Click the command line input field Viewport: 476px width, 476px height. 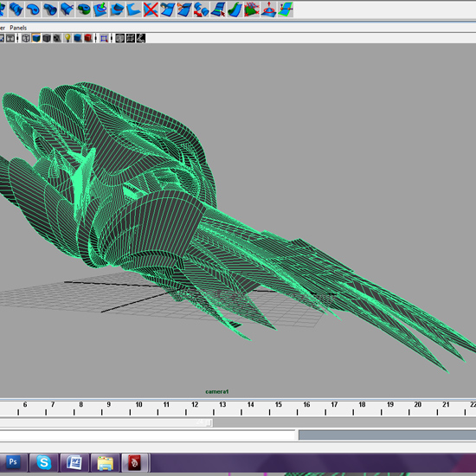click(147, 435)
